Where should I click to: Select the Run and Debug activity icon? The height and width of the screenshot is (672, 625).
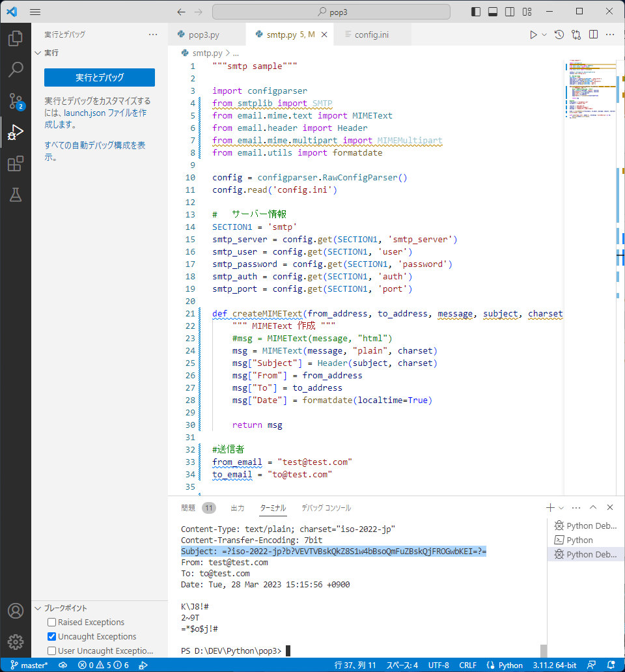click(x=16, y=132)
